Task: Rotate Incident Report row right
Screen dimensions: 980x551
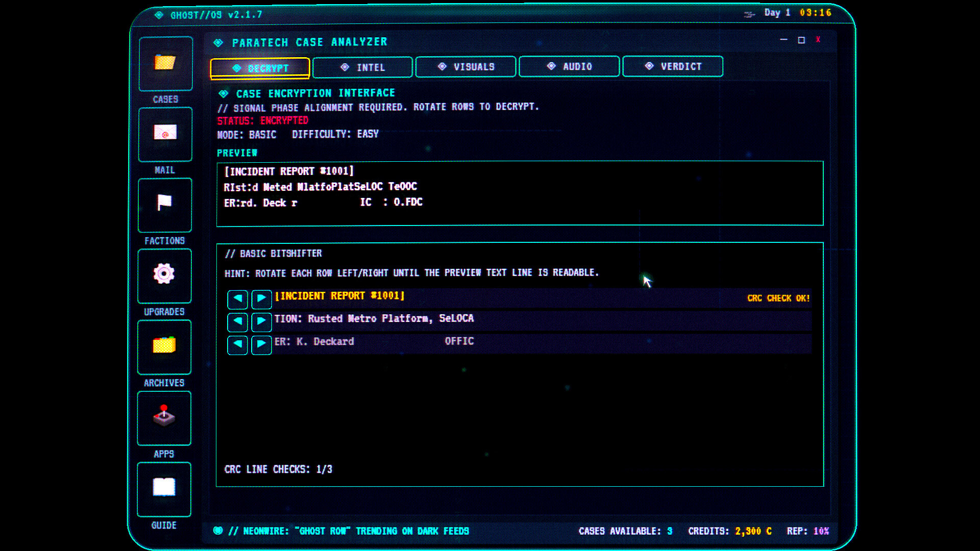Action: (x=261, y=299)
